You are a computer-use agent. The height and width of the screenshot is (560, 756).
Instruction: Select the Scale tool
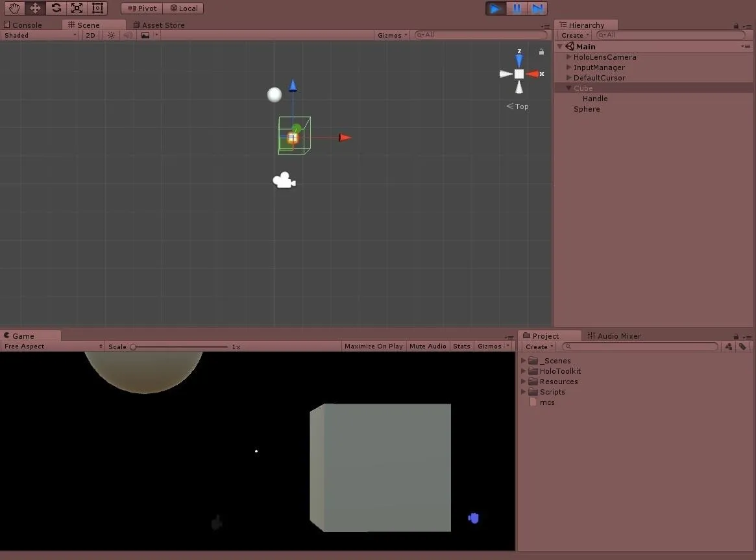point(77,8)
